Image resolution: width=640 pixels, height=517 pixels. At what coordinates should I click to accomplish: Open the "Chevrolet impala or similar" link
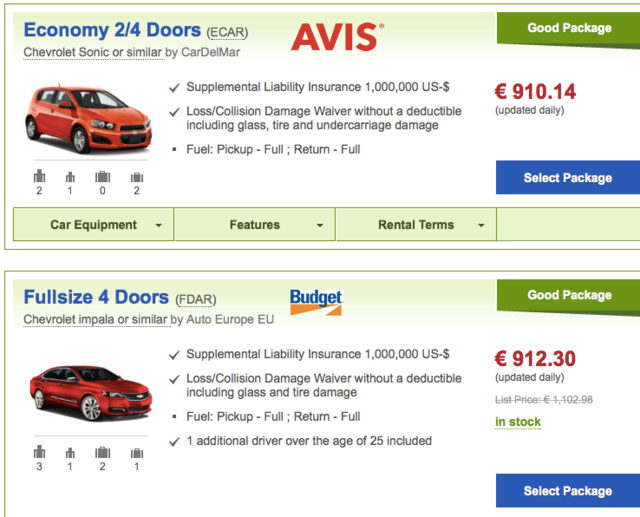(x=95, y=320)
